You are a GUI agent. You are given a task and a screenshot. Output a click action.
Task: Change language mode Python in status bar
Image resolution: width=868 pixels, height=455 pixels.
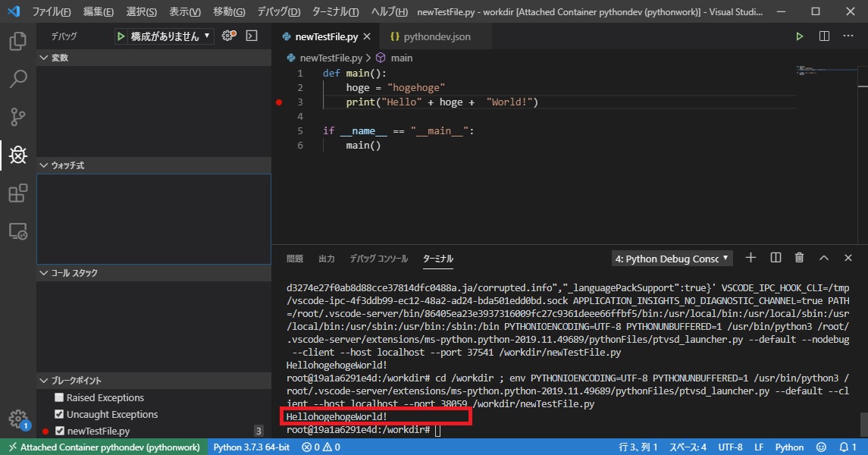click(789, 447)
